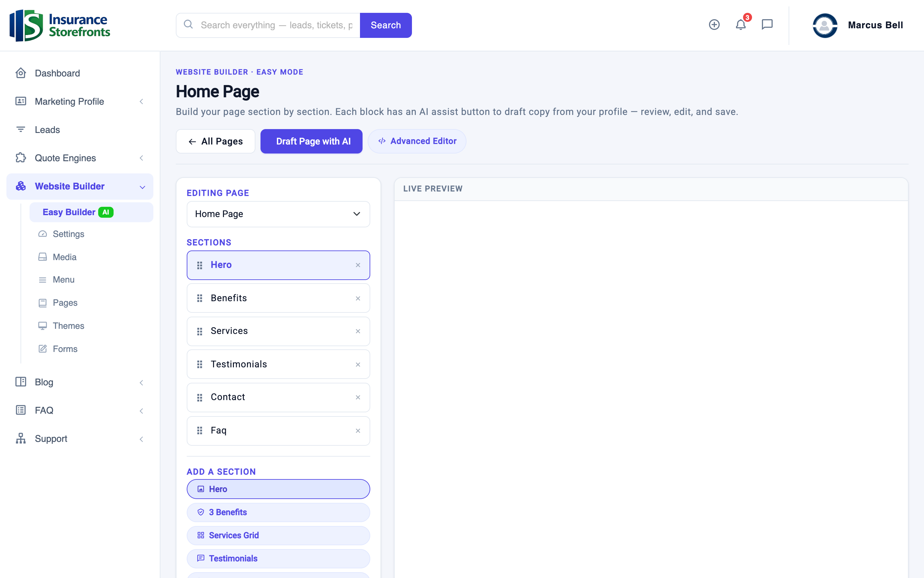
Task: Open notifications bell with 3 badge
Action: click(x=741, y=24)
